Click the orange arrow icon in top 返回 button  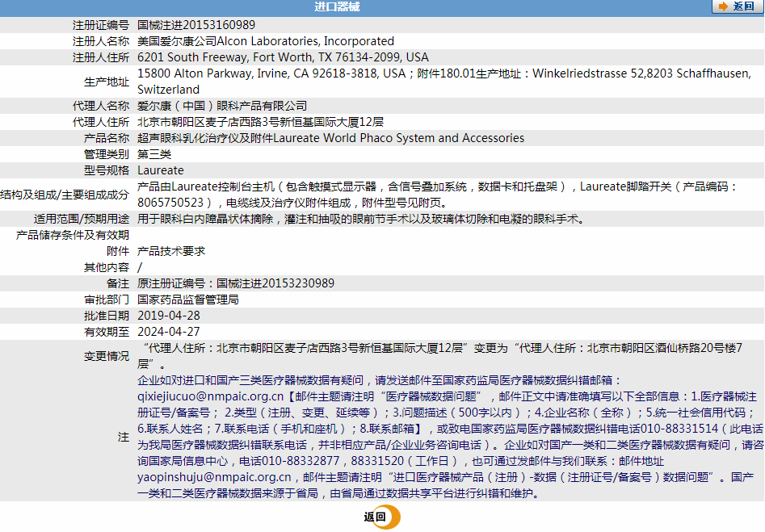click(723, 6)
